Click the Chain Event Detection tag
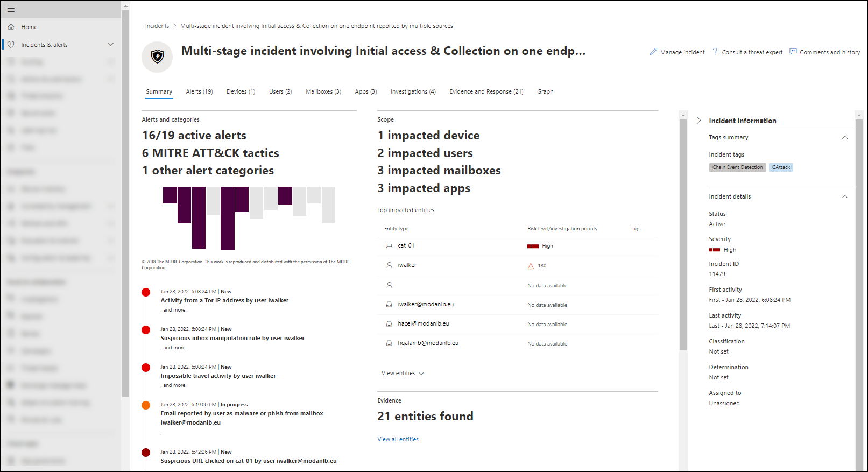The height and width of the screenshot is (472, 868). point(737,167)
